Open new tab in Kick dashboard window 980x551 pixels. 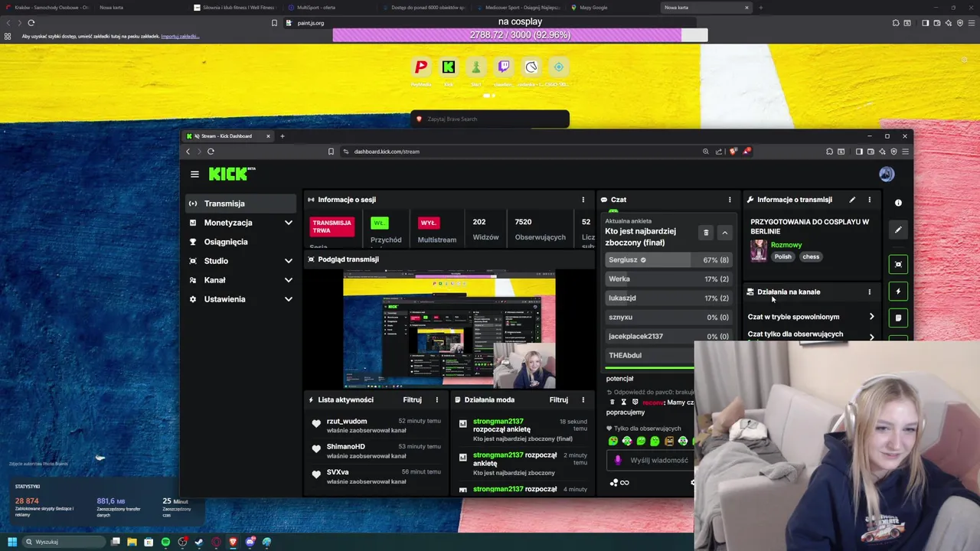coord(283,136)
